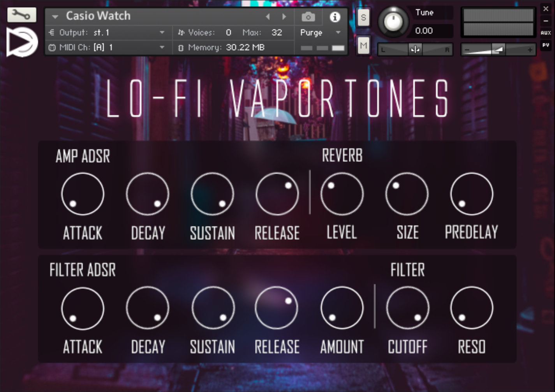Viewport: 555px width, 392px height.
Task: Click the Amp ADSR Attack knob
Action: tap(83, 194)
